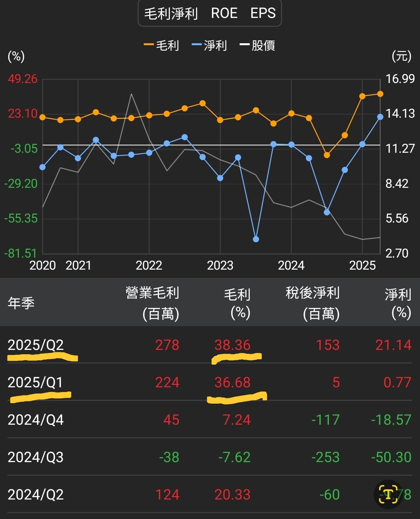Select the 2025/Q2 quarter row label
Image resolution: width=420 pixels, height=519 pixels.
(x=35, y=345)
